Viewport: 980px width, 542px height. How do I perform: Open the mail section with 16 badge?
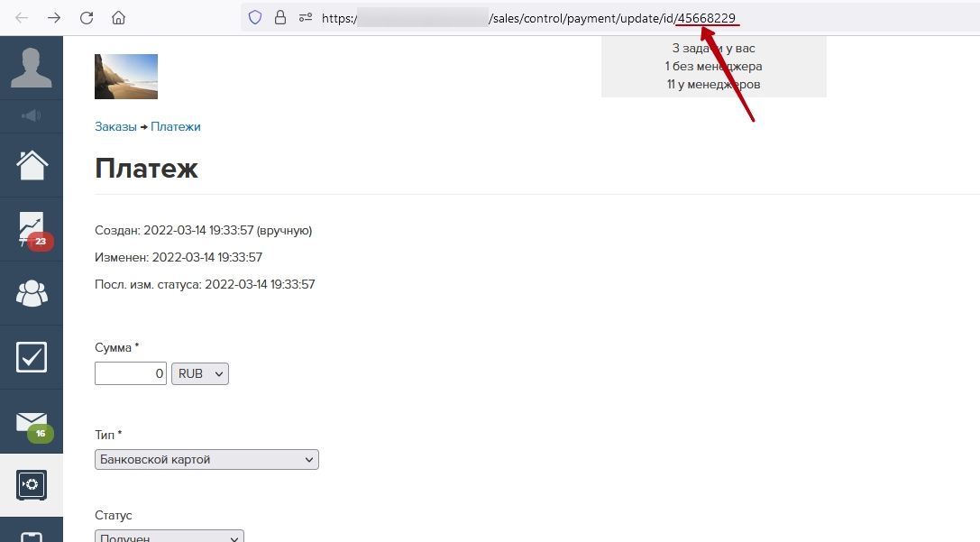[31, 421]
